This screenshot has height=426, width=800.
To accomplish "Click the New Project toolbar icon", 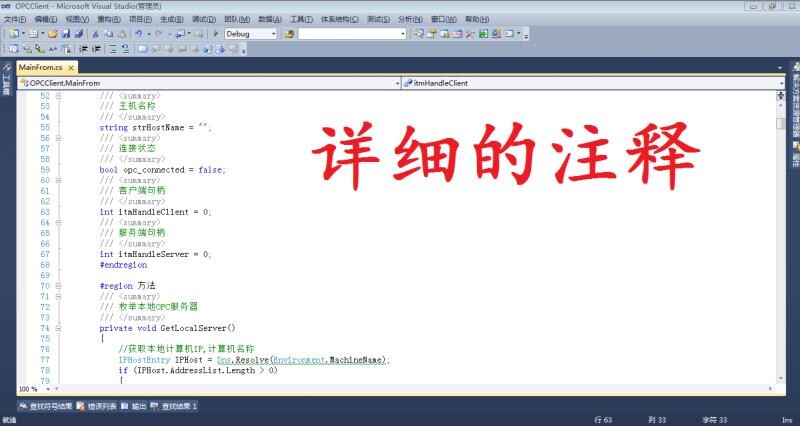I will tap(14, 34).
